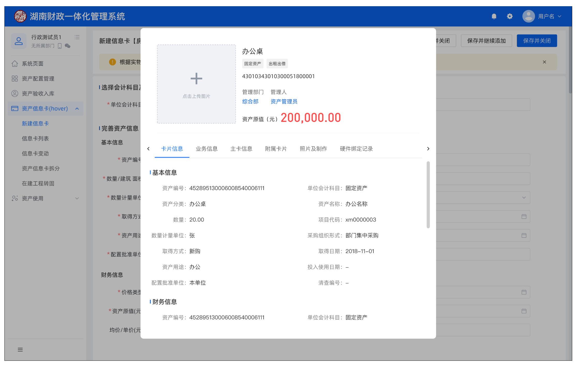Click the plus icon to upload image
This screenshot has height=368, width=588.
coord(196,79)
